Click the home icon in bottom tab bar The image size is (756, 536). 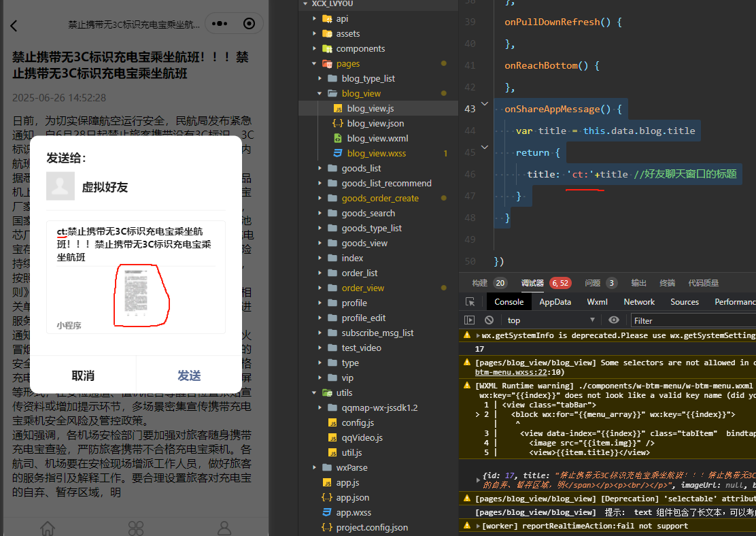pos(48,528)
